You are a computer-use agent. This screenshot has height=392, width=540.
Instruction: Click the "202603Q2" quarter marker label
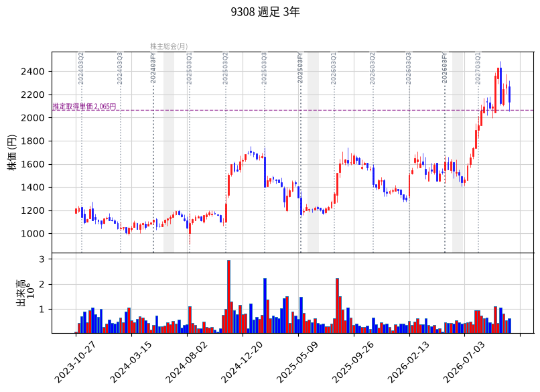tap(373, 68)
